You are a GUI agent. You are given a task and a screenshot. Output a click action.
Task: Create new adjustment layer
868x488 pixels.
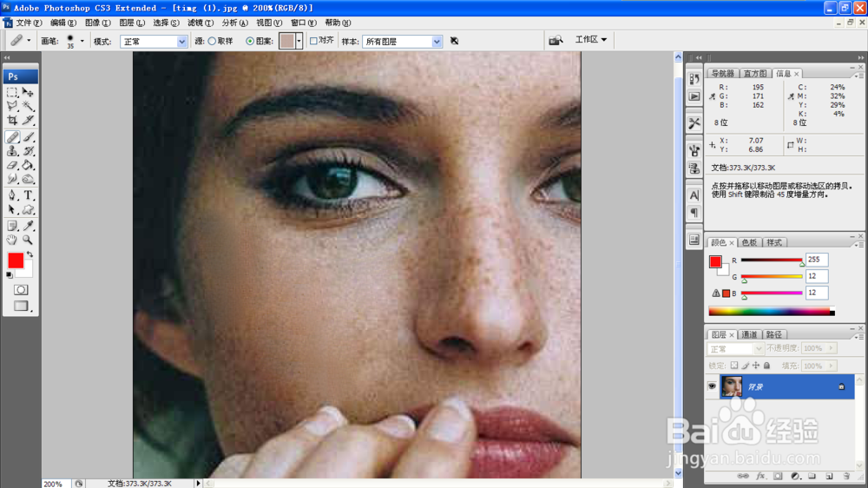point(795,476)
